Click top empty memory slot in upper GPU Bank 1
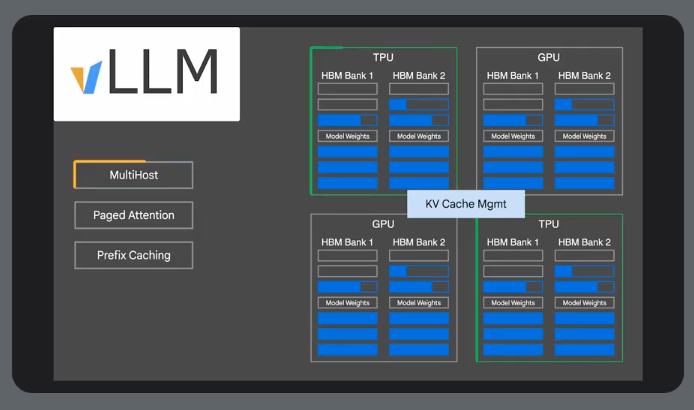The height and width of the screenshot is (410, 694). click(x=513, y=89)
